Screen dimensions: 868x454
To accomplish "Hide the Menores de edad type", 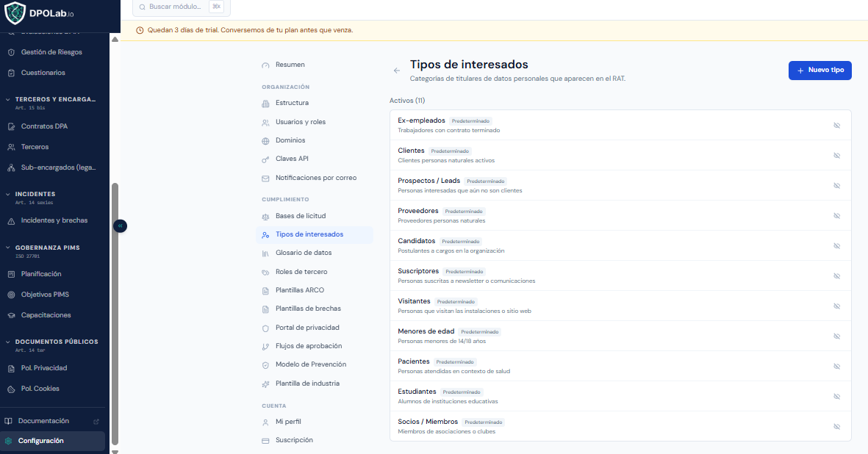I will 836,336.
